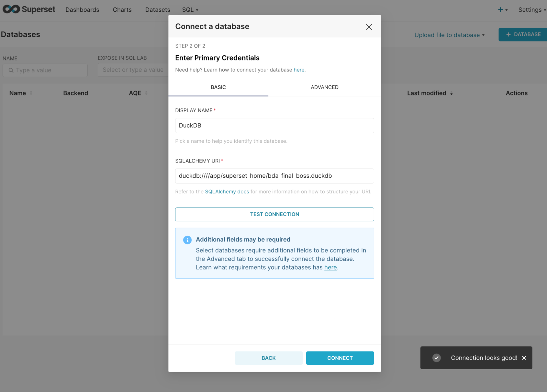This screenshot has height=392, width=547.
Task: Click the 'Connection looks good!' message
Action: click(x=484, y=358)
